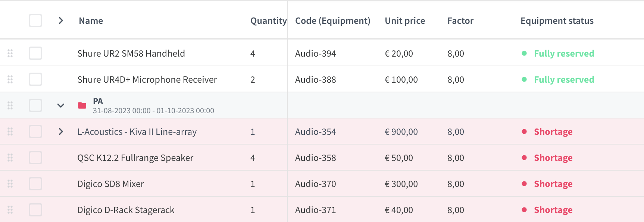Check the box for Shure UR2 SM58 Handheld
The width and height of the screenshot is (644, 222).
pos(35,53)
